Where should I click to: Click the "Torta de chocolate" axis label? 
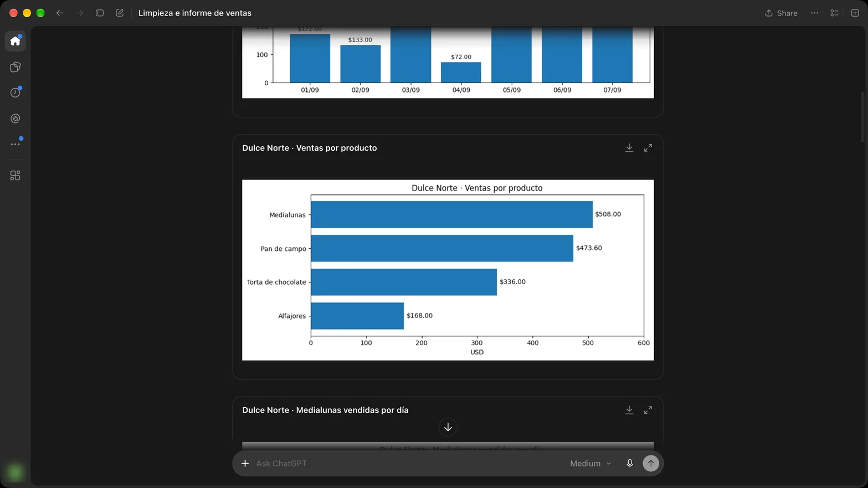click(276, 282)
